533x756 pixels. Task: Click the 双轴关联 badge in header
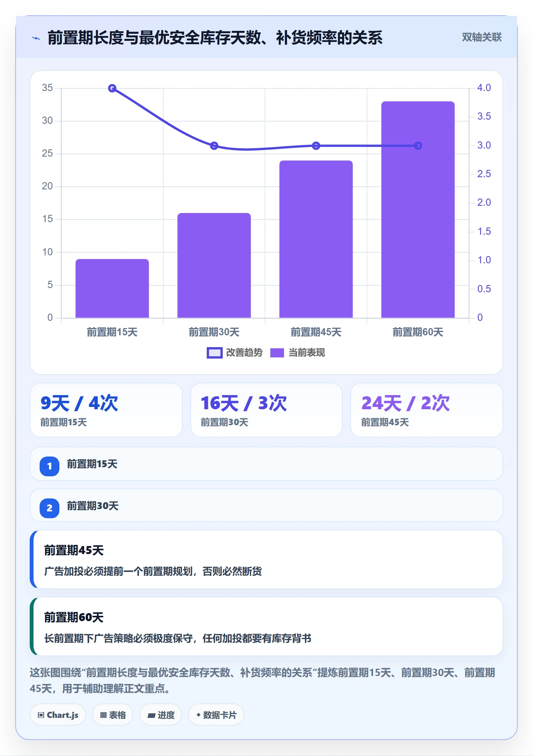pyautogui.click(x=482, y=37)
